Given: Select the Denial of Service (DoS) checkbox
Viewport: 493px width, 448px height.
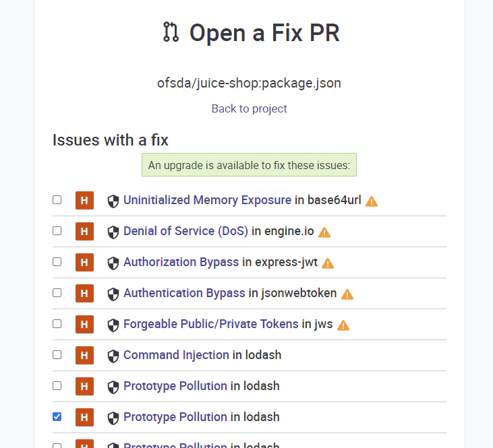Looking at the screenshot, I should [x=57, y=231].
